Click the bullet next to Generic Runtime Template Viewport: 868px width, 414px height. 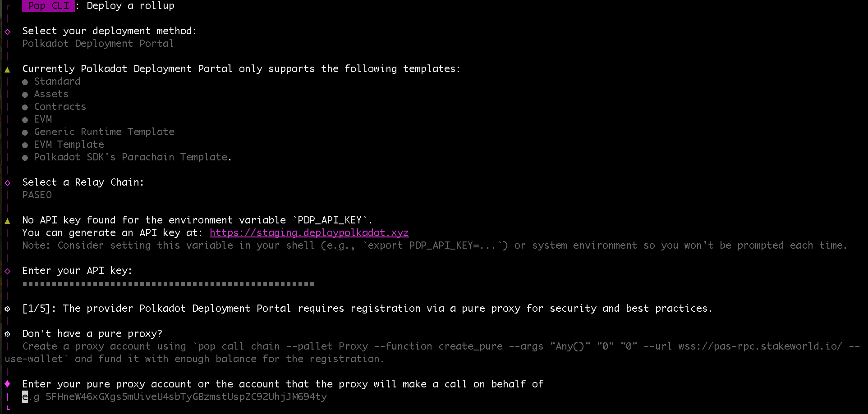click(x=25, y=132)
